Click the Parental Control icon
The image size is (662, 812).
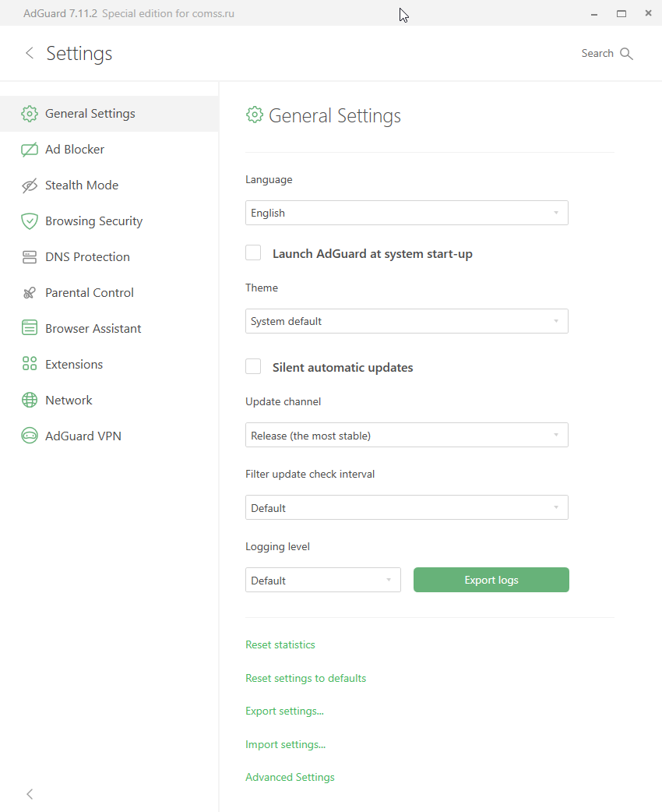30,293
